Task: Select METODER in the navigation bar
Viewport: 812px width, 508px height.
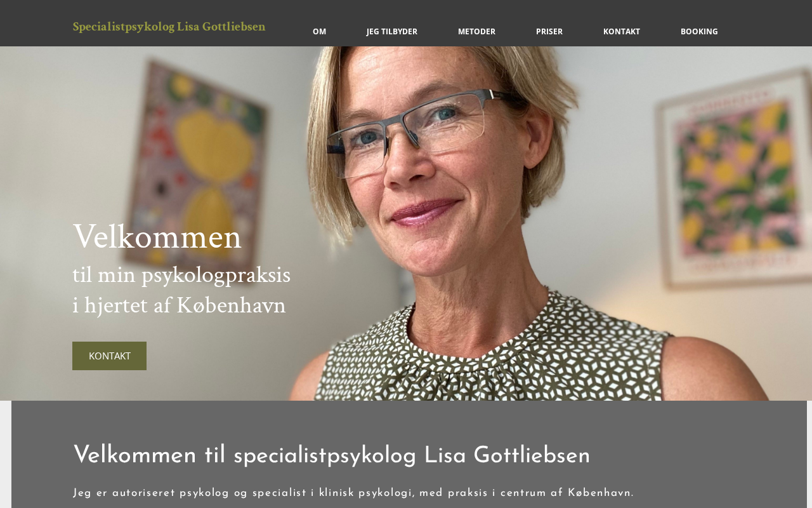Action: coord(476,31)
